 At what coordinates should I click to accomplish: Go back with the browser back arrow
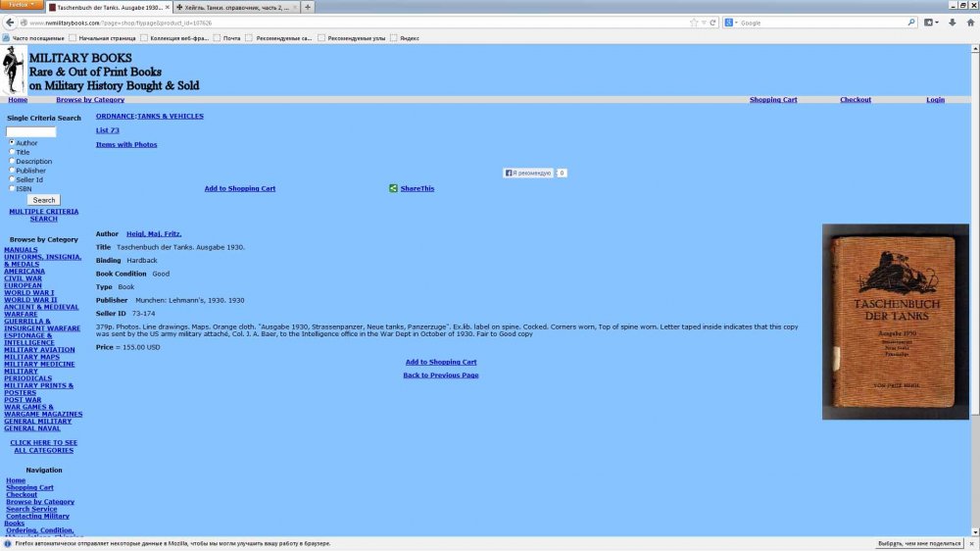10,23
